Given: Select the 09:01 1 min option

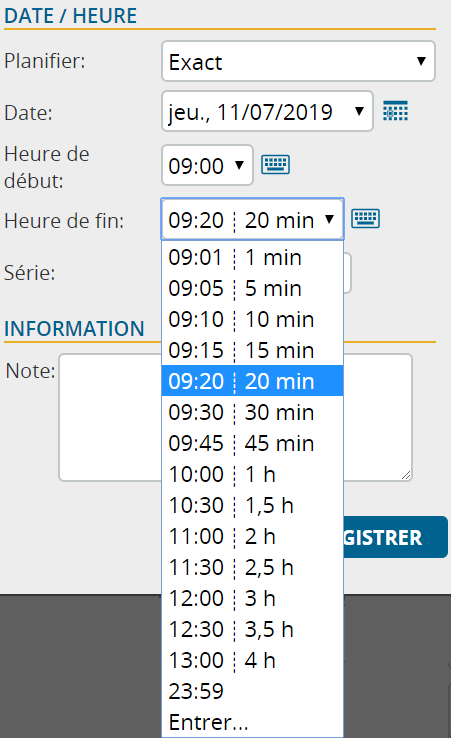Looking at the screenshot, I should coord(252,257).
